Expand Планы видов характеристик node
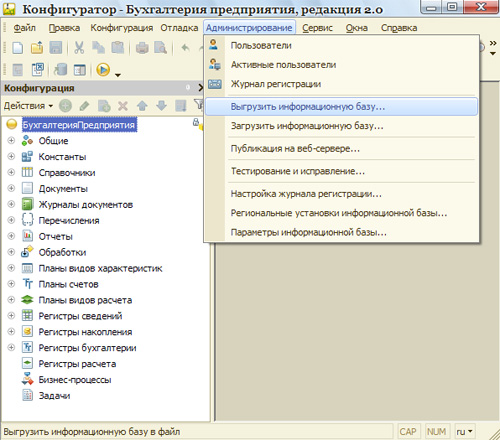 (x=11, y=268)
